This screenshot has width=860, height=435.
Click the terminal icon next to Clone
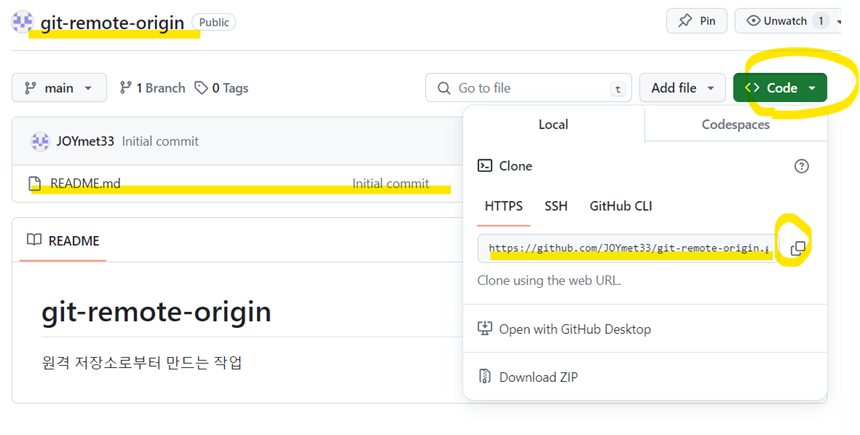click(x=485, y=166)
